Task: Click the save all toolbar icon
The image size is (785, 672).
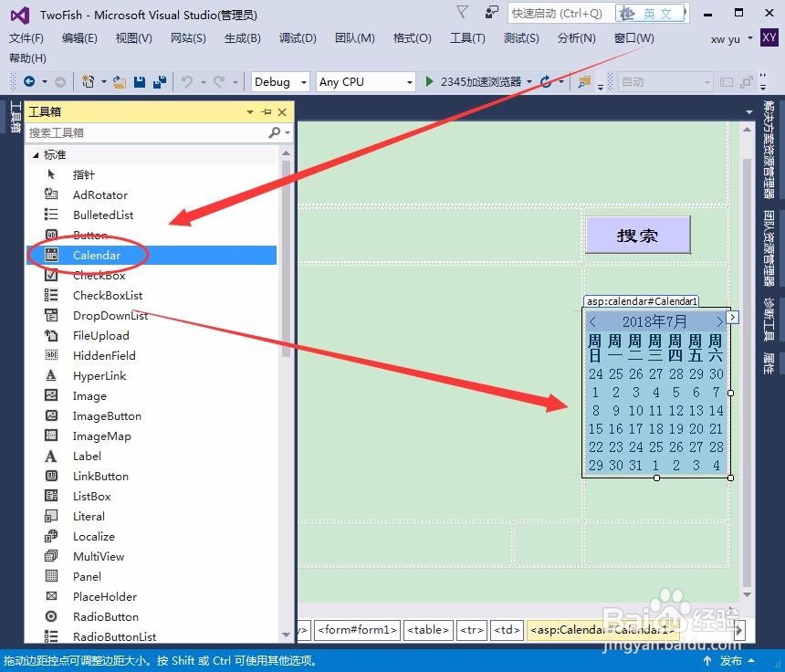Action: (160, 81)
